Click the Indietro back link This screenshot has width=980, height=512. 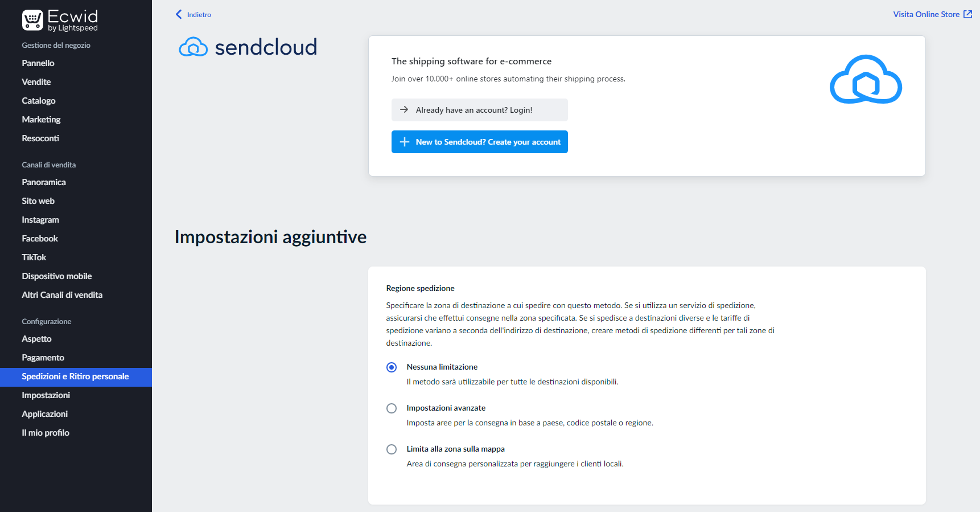click(x=199, y=15)
